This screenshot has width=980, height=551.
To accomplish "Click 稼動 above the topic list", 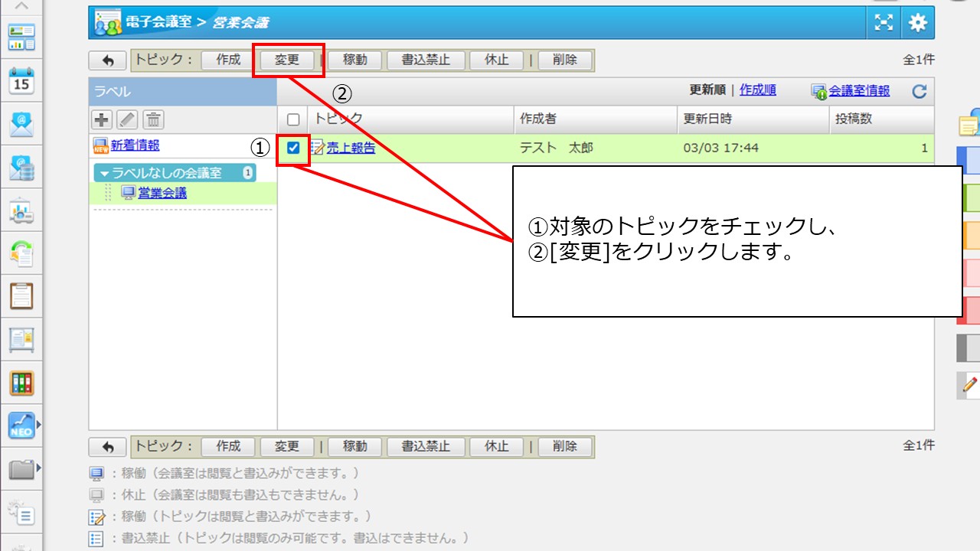I will [x=354, y=60].
